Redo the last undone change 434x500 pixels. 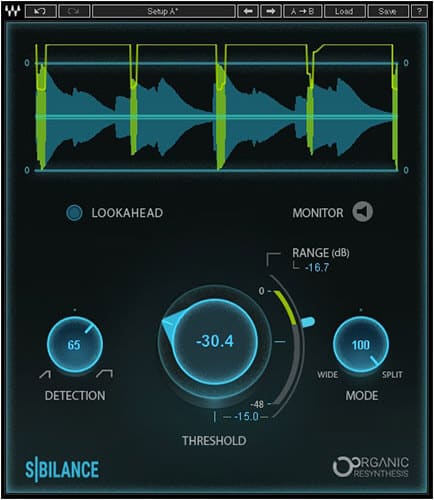pos(74,12)
